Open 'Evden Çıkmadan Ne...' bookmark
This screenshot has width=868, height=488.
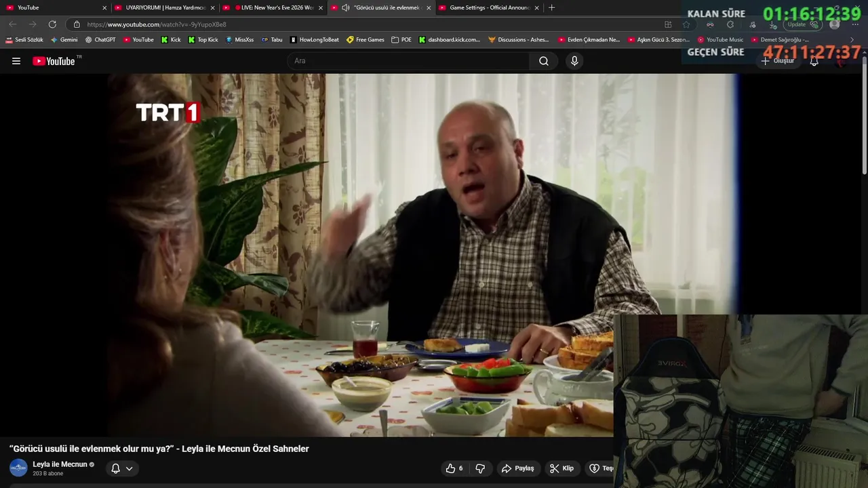point(589,40)
